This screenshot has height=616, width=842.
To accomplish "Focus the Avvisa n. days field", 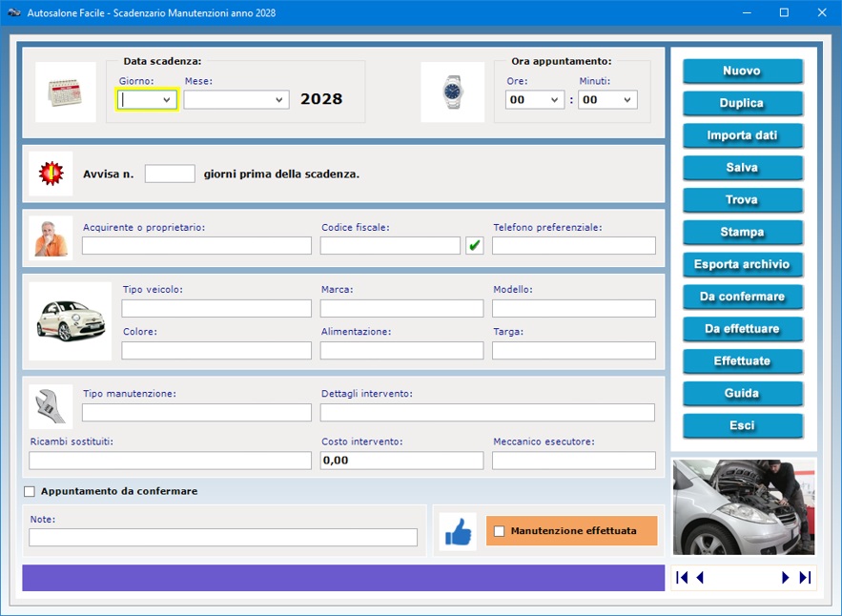I will tap(170, 174).
